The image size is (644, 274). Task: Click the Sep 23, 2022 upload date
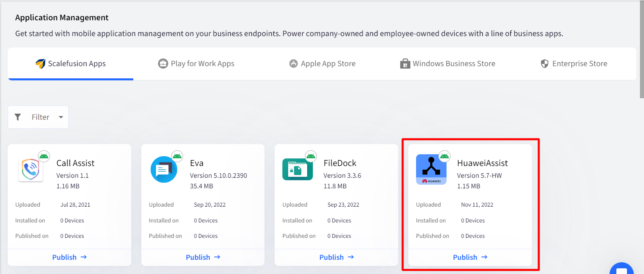(x=343, y=205)
